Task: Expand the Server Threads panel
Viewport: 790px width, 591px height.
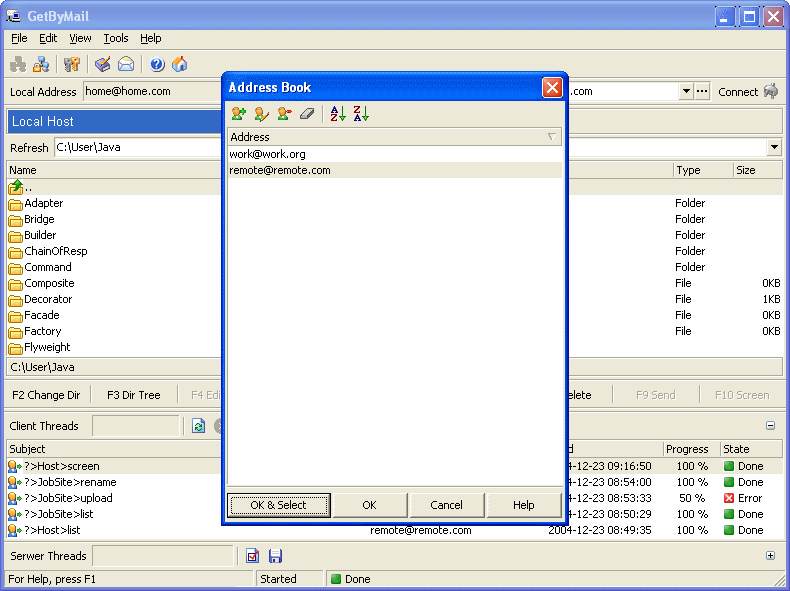Action: click(770, 556)
